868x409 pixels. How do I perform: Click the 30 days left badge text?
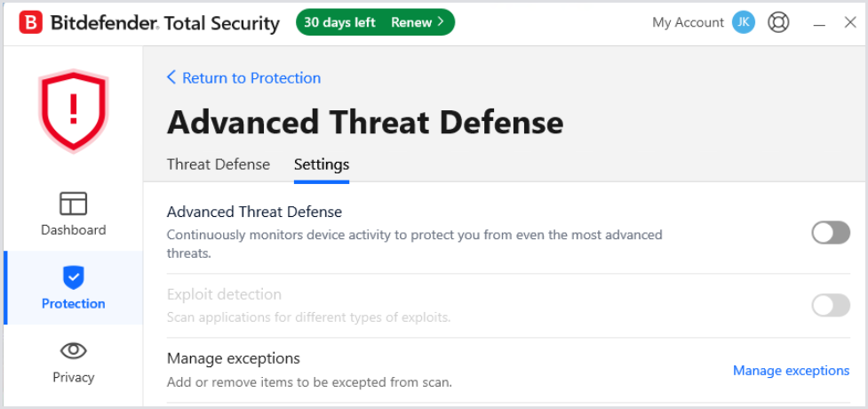click(x=339, y=23)
